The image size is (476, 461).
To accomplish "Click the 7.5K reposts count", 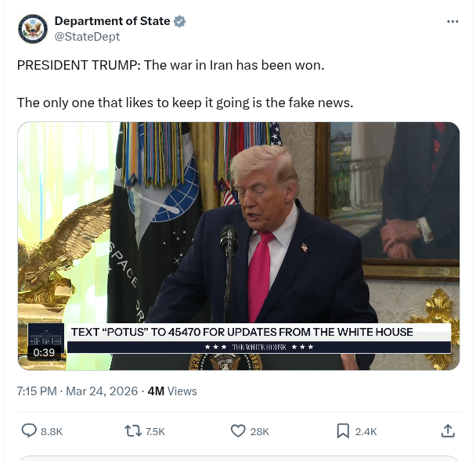I will point(155,431).
